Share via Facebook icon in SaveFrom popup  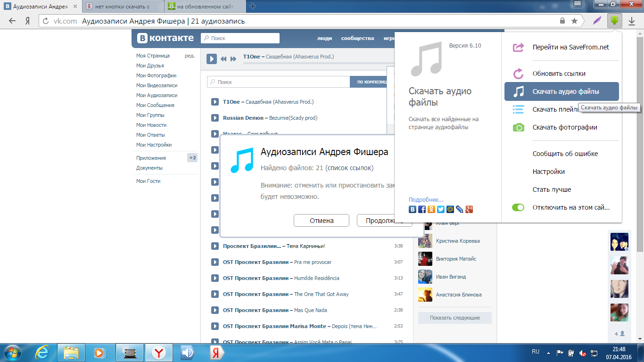[x=422, y=209]
